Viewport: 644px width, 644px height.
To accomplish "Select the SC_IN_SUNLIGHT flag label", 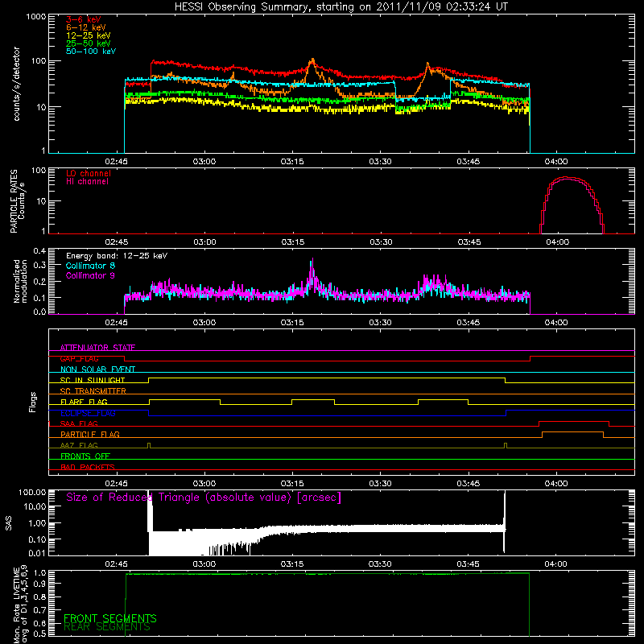I will pos(93,380).
